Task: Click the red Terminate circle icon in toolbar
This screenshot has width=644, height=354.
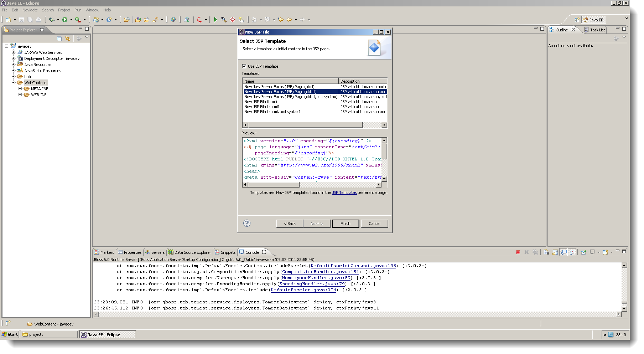Action: 233,20
